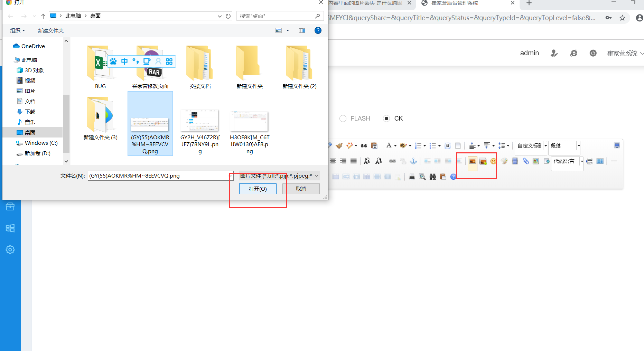This screenshot has height=351, width=644.
Task: Get help in the file dialog
Action: pos(318,30)
